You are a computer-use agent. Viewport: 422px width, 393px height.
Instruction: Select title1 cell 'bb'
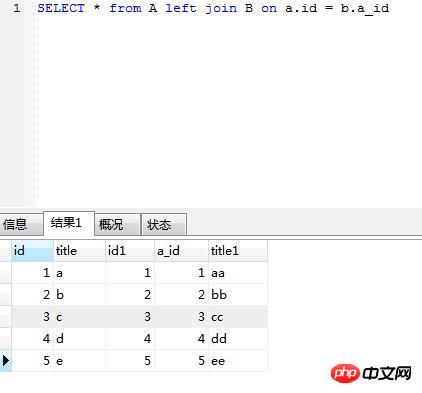(x=238, y=295)
